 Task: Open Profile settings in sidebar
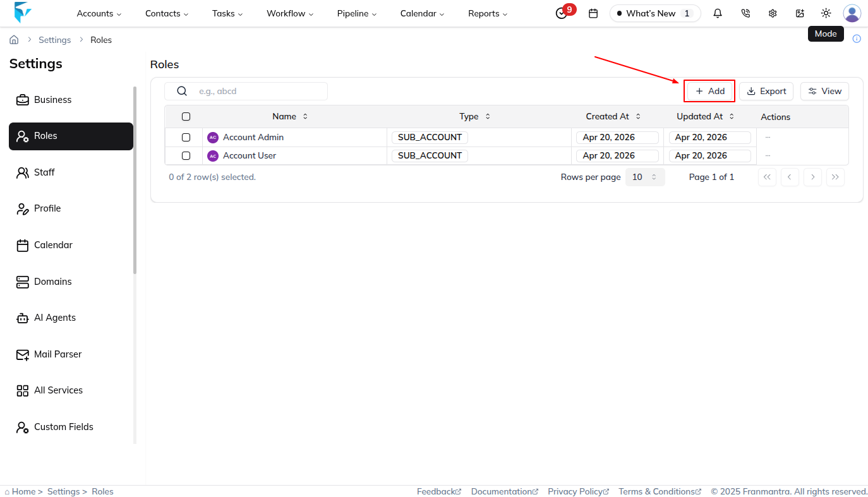[x=71, y=208]
